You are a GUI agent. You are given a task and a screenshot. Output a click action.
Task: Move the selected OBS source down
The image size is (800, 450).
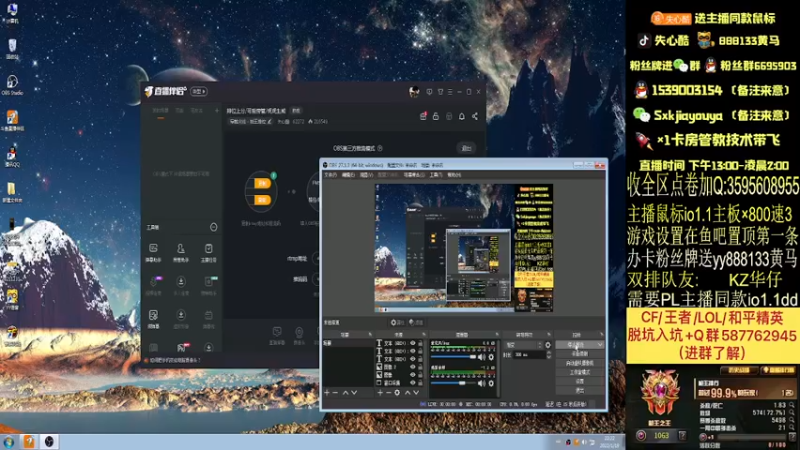pos(416,392)
